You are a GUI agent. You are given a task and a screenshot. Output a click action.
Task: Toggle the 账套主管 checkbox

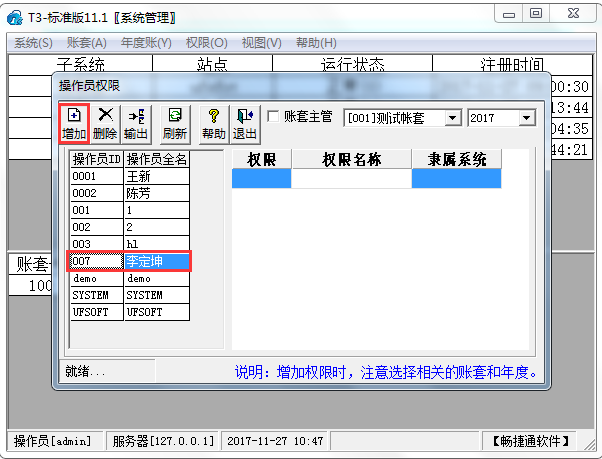(x=273, y=116)
